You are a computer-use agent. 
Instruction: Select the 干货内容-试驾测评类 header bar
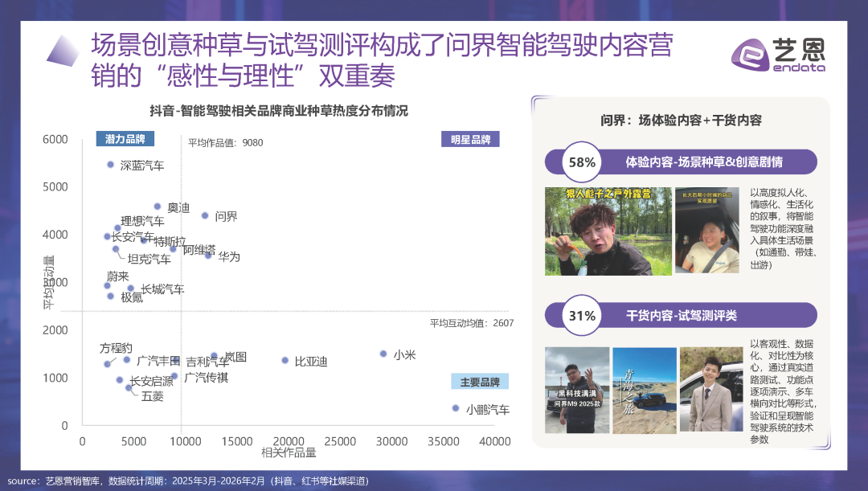pyautogui.click(x=681, y=316)
